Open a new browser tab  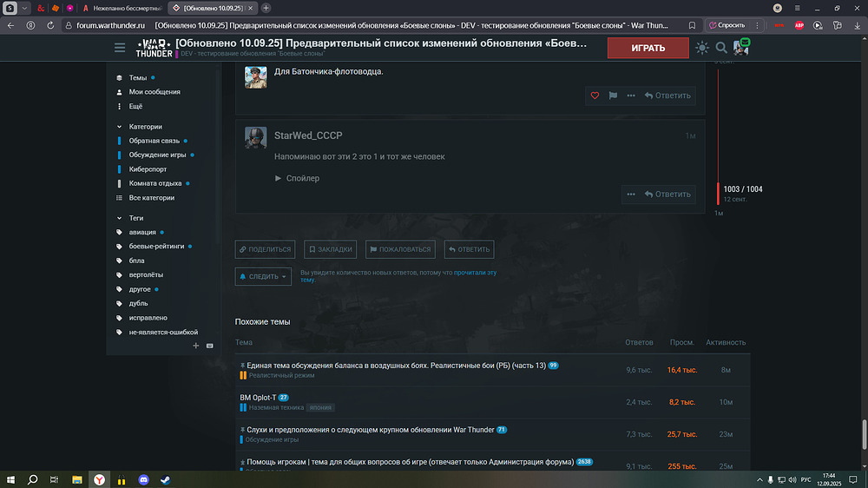coord(266,8)
